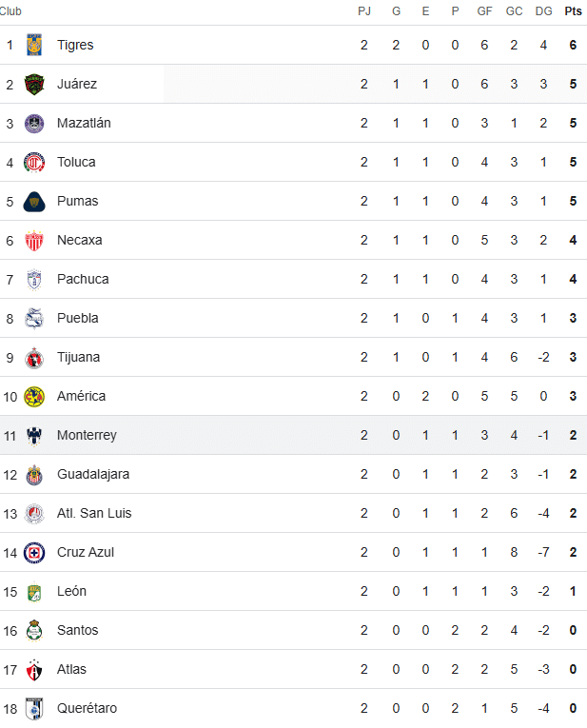Screen dimensions: 587x728
Task: Select the América club crest icon
Action: (34, 397)
